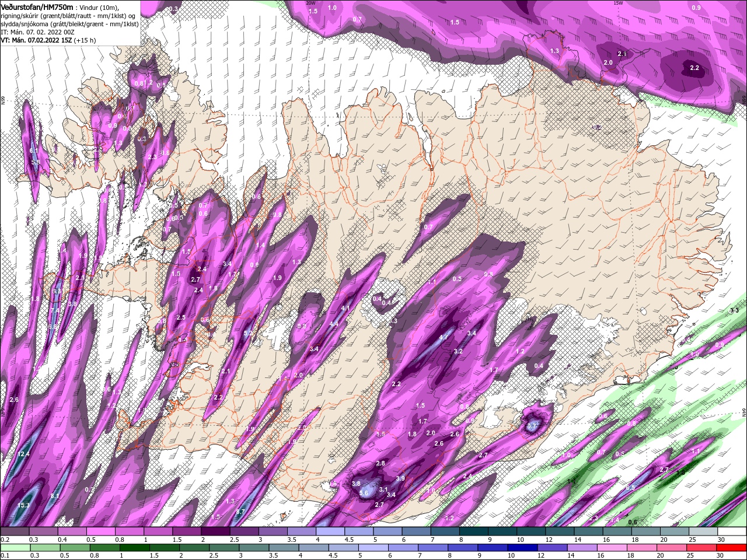Click the 'slydda/snjókoma' legend description line

(69, 24)
